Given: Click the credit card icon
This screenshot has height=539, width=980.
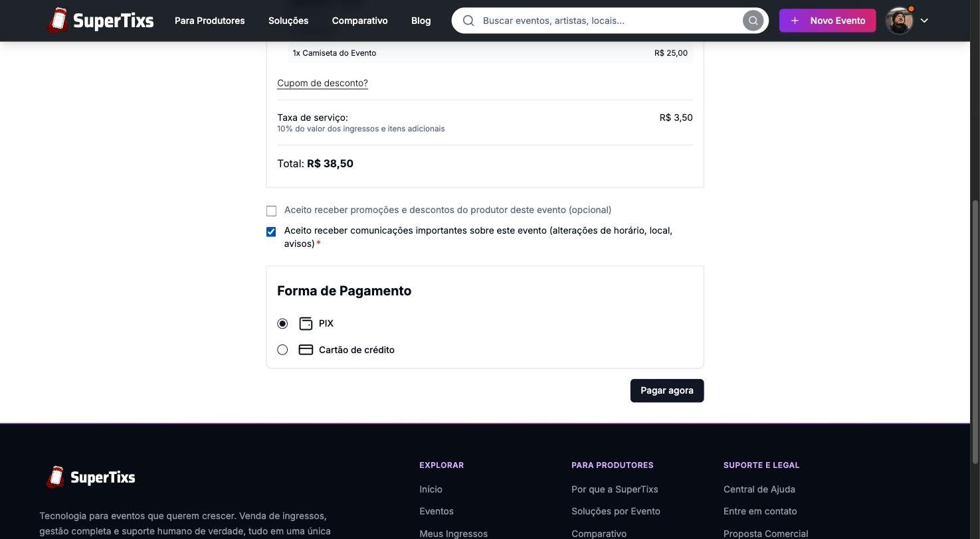Looking at the screenshot, I should click(x=306, y=350).
